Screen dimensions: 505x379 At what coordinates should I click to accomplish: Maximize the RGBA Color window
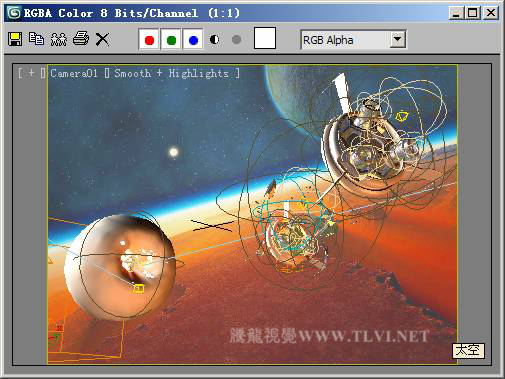[473, 13]
